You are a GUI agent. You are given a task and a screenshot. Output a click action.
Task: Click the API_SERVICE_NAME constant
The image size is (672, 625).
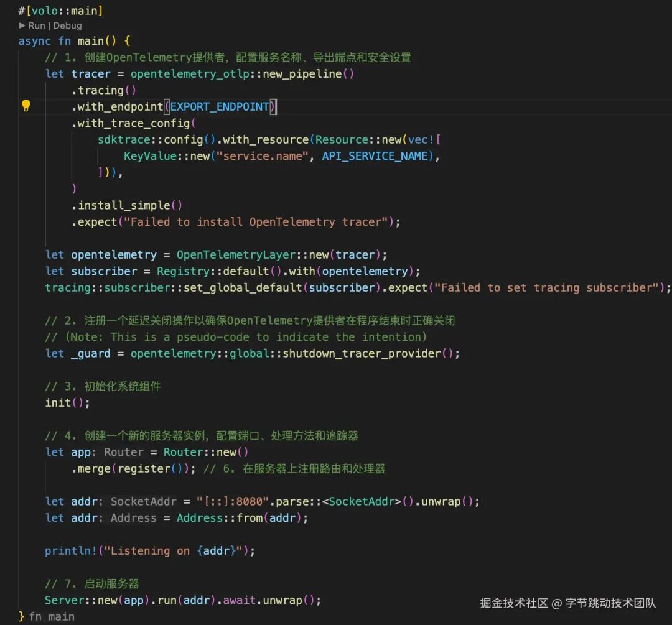coord(375,156)
